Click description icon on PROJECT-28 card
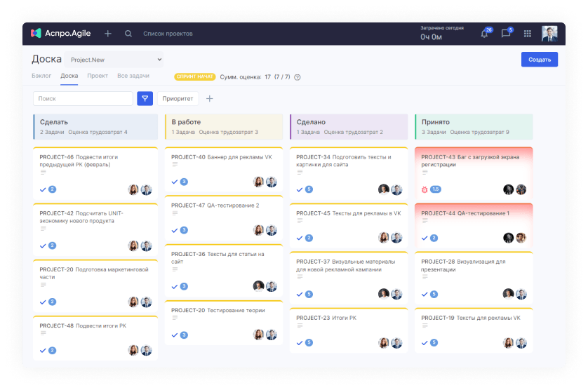This screenshot has width=588, height=390. 425,277
